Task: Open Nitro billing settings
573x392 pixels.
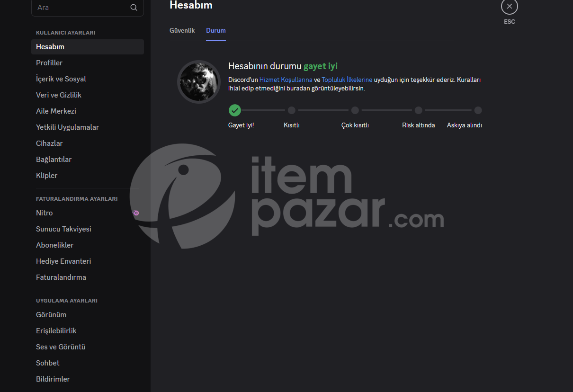Action: 88,213
